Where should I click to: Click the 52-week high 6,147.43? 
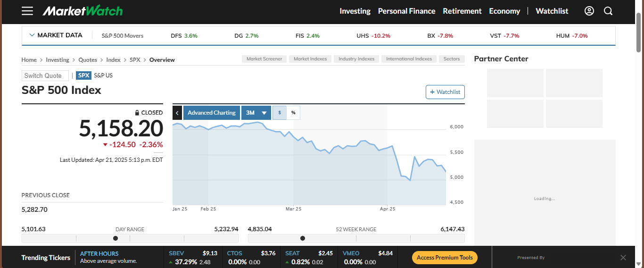453,229
